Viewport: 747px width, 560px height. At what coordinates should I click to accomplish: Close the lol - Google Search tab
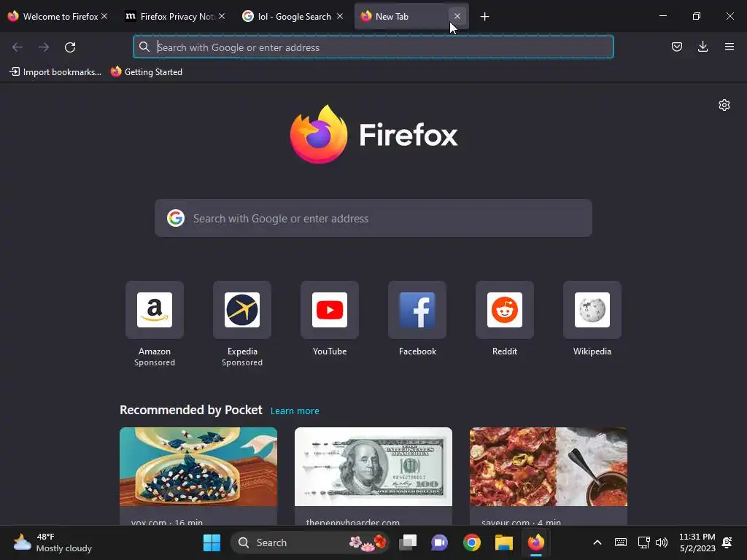(340, 16)
